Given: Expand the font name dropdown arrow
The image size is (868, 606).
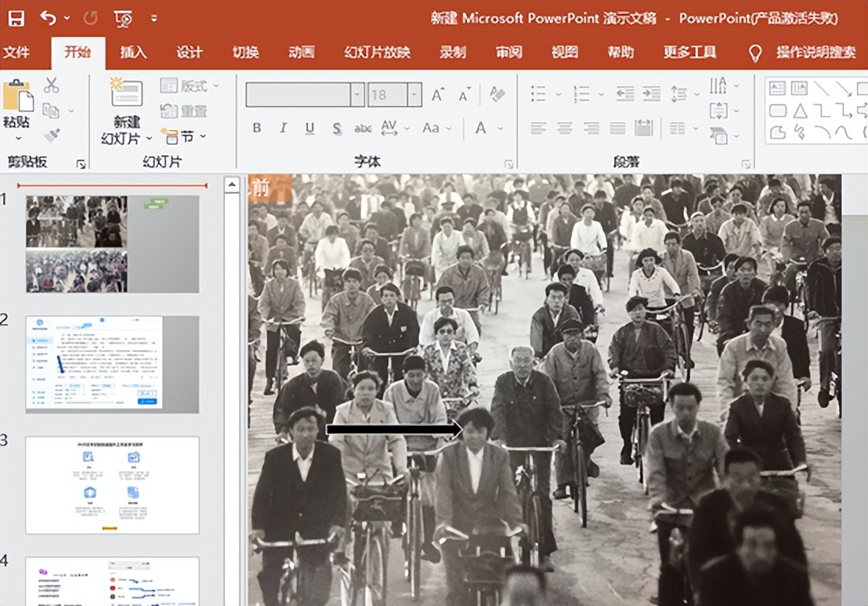Looking at the screenshot, I should (x=357, y=95).
